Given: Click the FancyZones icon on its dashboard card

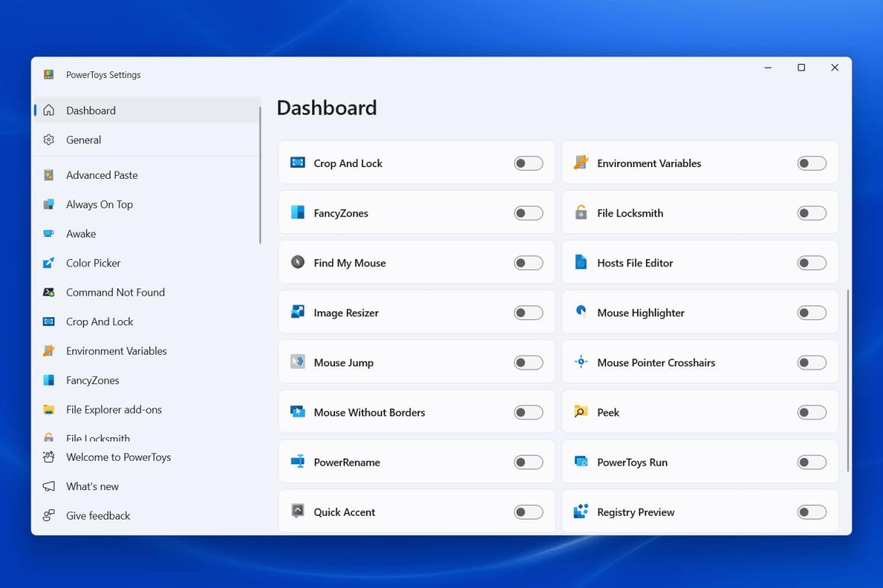Looking at the screenshot, I should 298,213.
